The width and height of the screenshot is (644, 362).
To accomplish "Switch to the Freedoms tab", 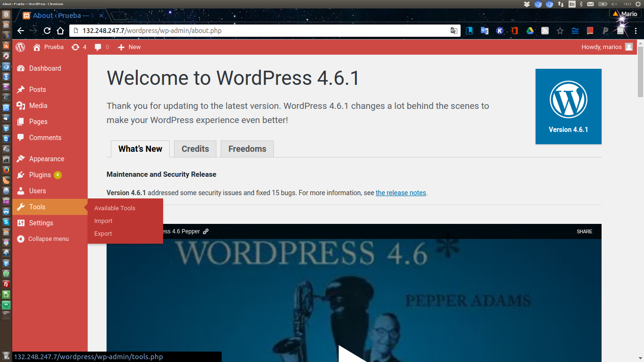I will point(247,149).
